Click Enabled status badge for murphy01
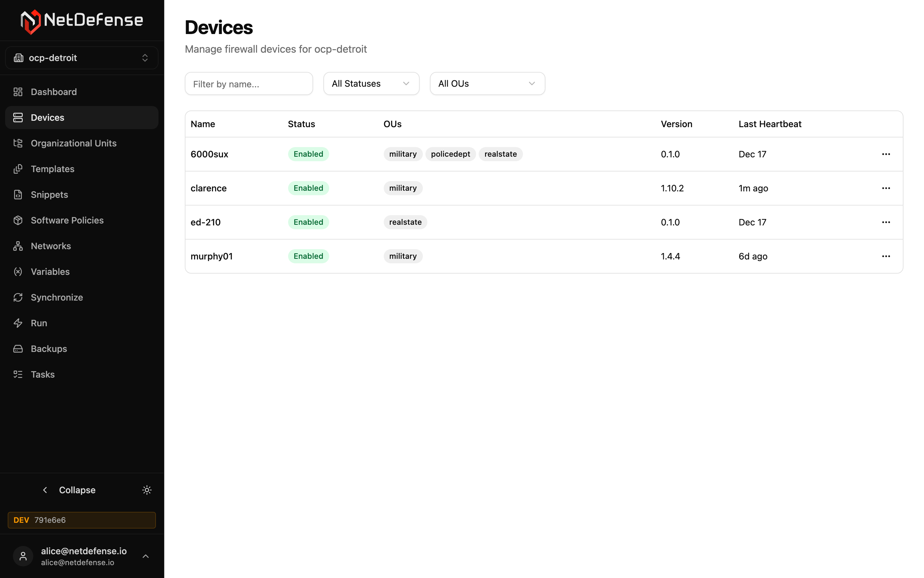The image size is (924, 578). pyautogui.click(x=308, y=256)
